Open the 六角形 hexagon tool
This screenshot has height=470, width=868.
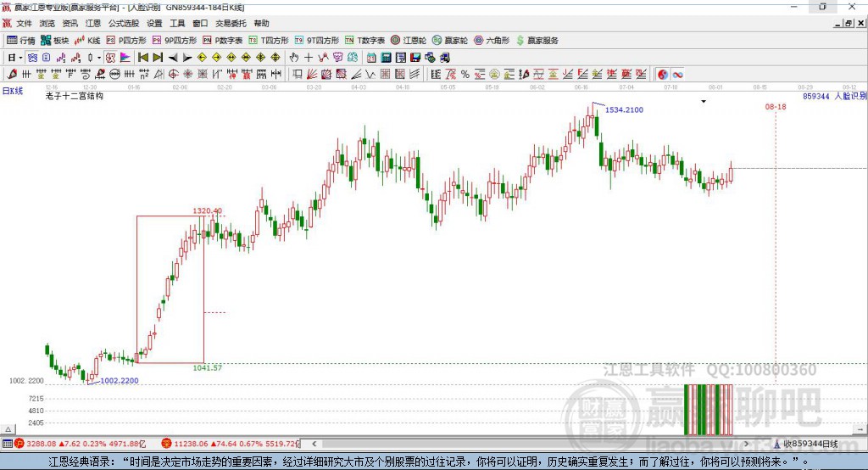(492, 41)
